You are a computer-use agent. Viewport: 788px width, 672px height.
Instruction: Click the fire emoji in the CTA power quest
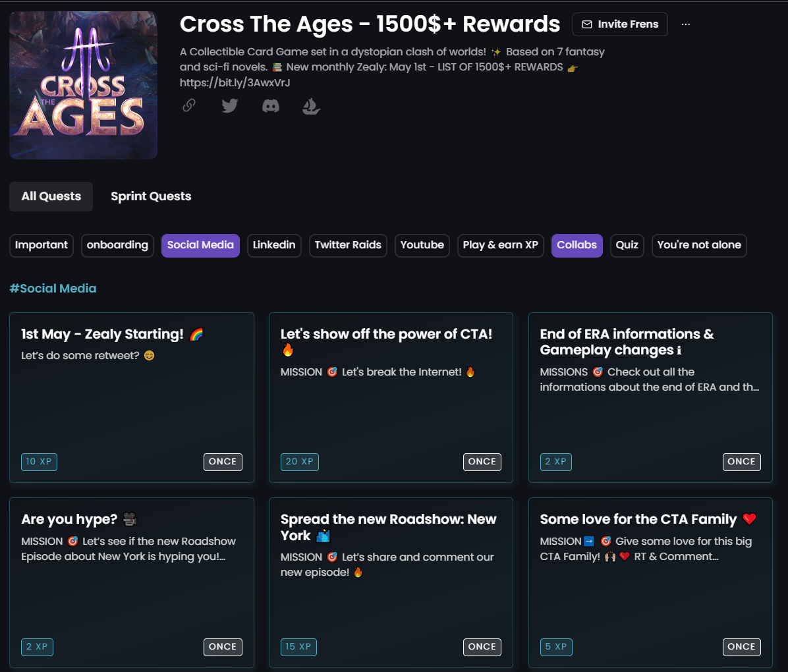(287, 350)
